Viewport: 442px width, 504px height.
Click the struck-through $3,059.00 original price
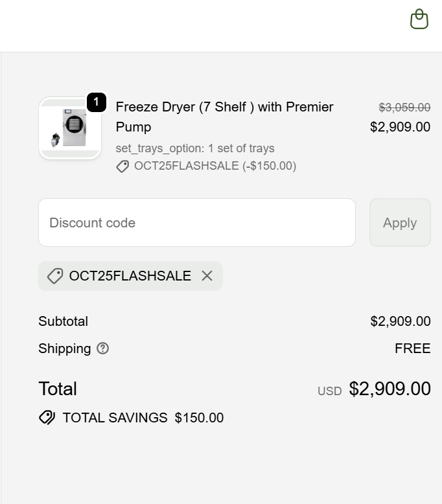pyautogui.click(x=404, y=108)
